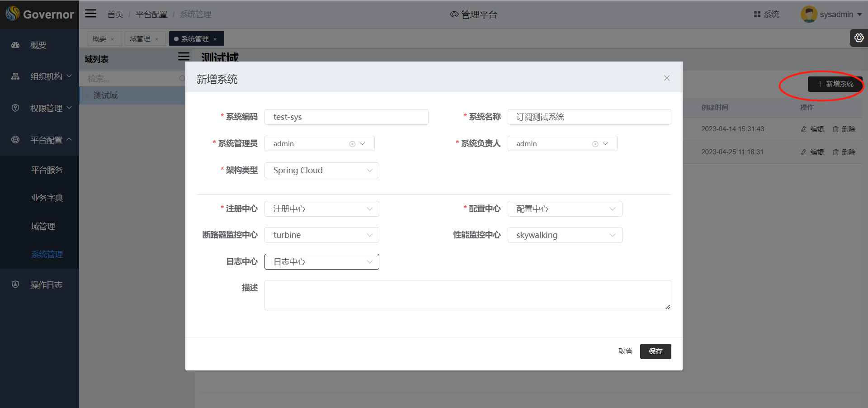868x408 pixels.
Task: Close the 新增系统 dialog with X
Action: 666,78
